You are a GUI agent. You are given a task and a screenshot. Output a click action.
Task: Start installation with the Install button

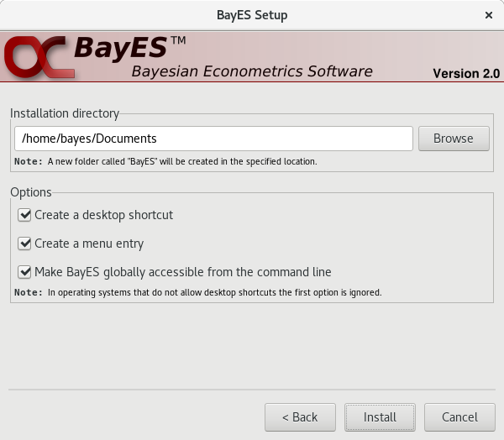tap(380, 417)
